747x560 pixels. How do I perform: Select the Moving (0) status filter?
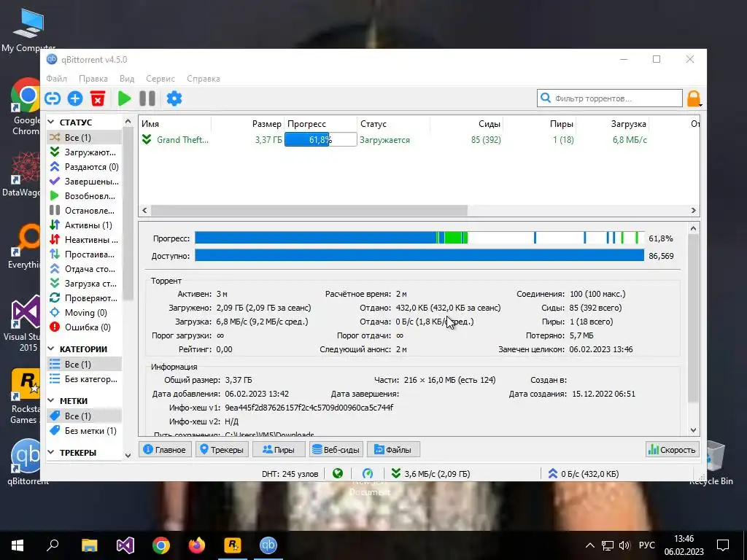(x=85, y=312)
